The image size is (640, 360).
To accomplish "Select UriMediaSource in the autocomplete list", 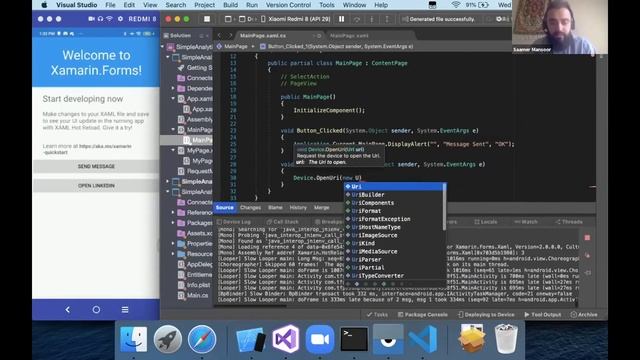I will click(x=394, y=251).
